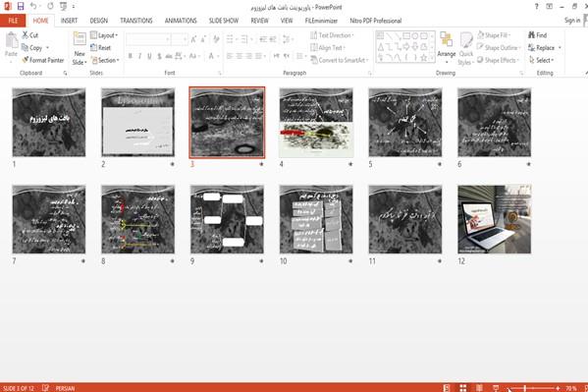Image resolution: width=588 pixels, height=392 pixels.
Task: Open the Clipboard pane launcher
Action: click(65, 74)
